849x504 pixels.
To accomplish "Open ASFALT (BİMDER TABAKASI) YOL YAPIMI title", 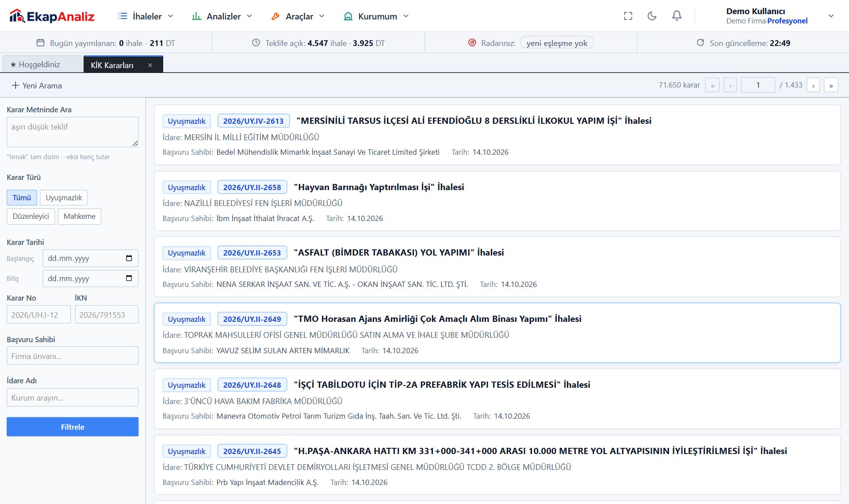I will tap(399, 252).
